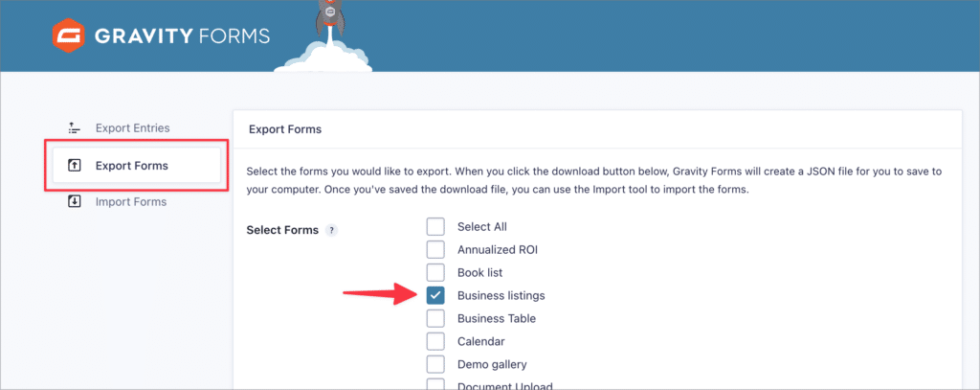Click the Export Entries list icon
This screenshot has height=390, width=980.
pos(75,128)
